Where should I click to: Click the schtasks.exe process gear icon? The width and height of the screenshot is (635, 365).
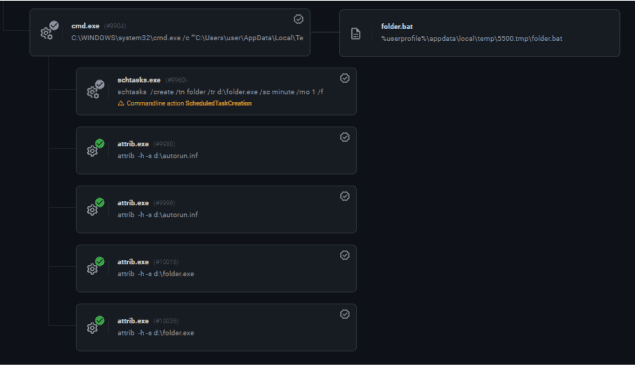click(94, 92)
